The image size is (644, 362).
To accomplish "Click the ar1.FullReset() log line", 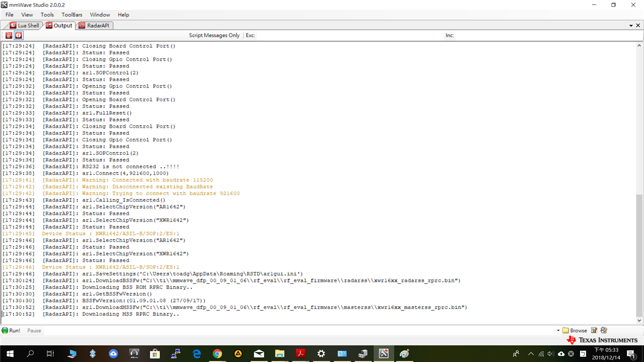I will point(67,113).
